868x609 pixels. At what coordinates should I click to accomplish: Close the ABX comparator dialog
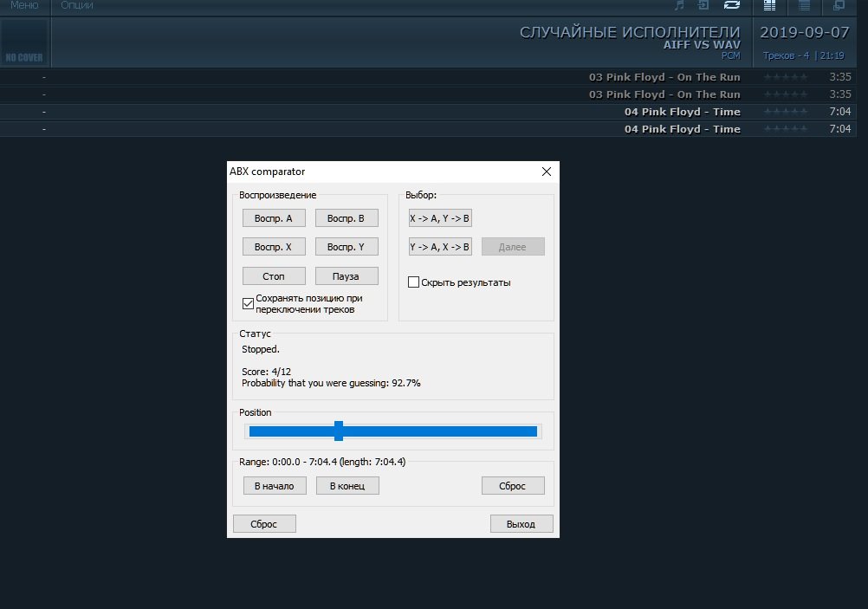coord(547,172)
